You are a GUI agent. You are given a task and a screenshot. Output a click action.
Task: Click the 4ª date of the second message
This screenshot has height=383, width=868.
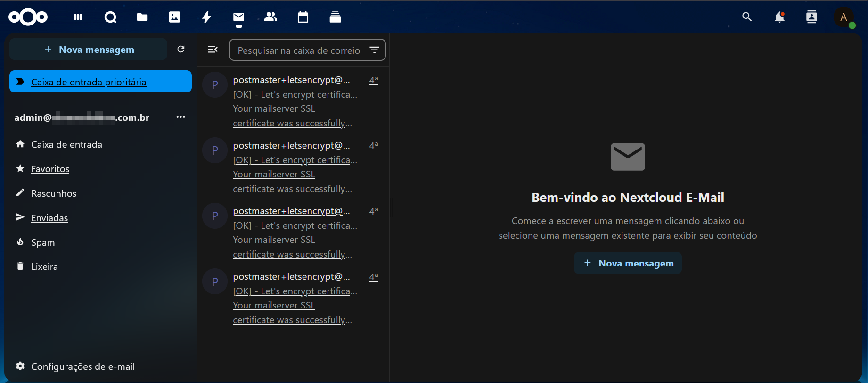point(374,146)
